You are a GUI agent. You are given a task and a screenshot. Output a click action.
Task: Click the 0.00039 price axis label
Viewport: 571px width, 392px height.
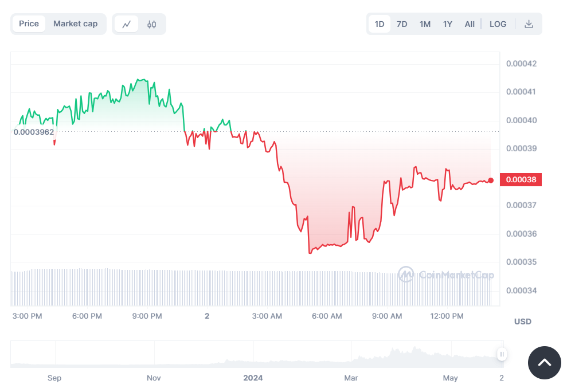522,148
